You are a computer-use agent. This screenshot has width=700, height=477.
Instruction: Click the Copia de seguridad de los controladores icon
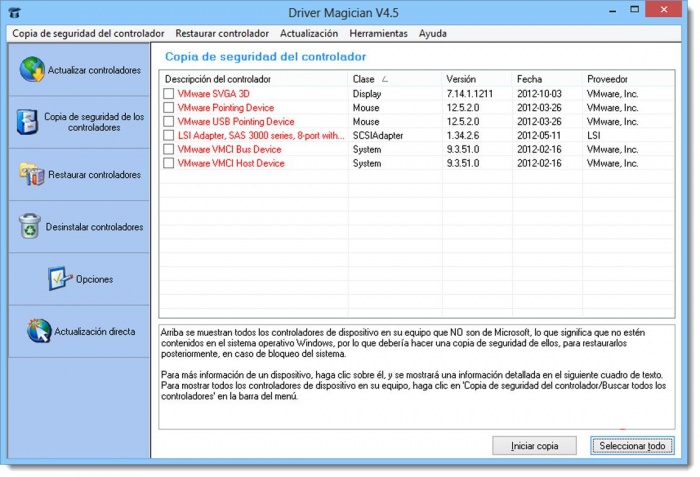28,122
